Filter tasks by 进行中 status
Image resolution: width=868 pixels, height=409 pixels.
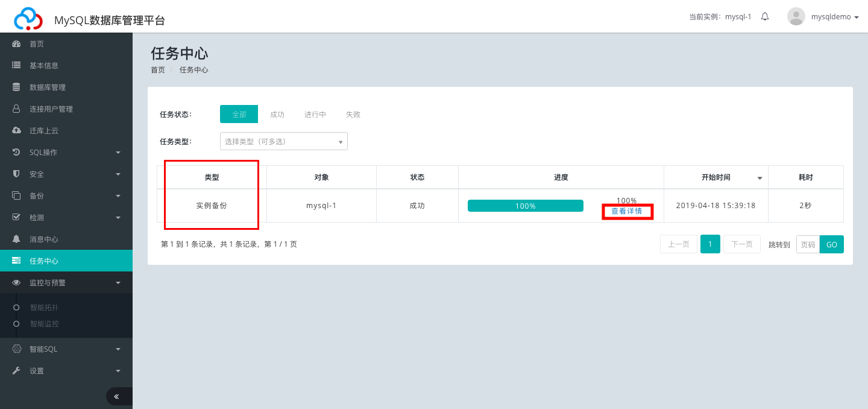[315, 114]
